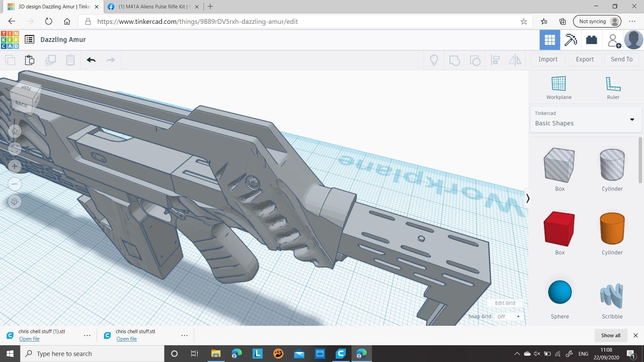This screenshot has width=644, height=362.
Task: Open the Windows Start menu
Action: pos(10,354)
